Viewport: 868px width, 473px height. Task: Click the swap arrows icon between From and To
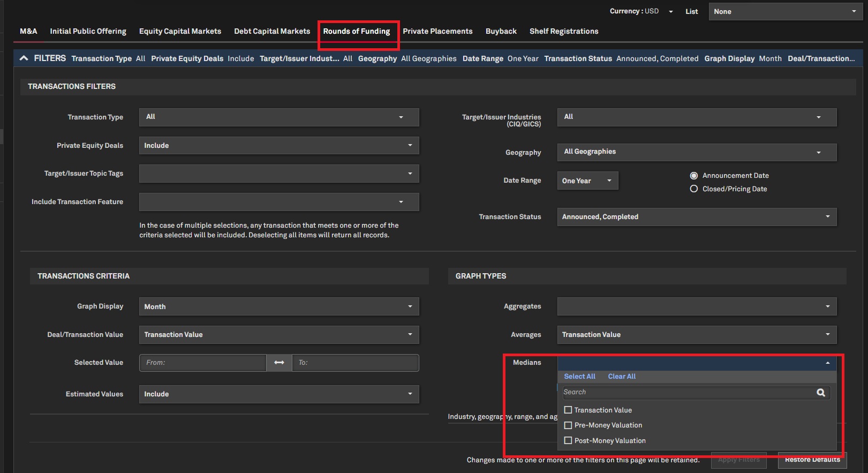(279, 363)
